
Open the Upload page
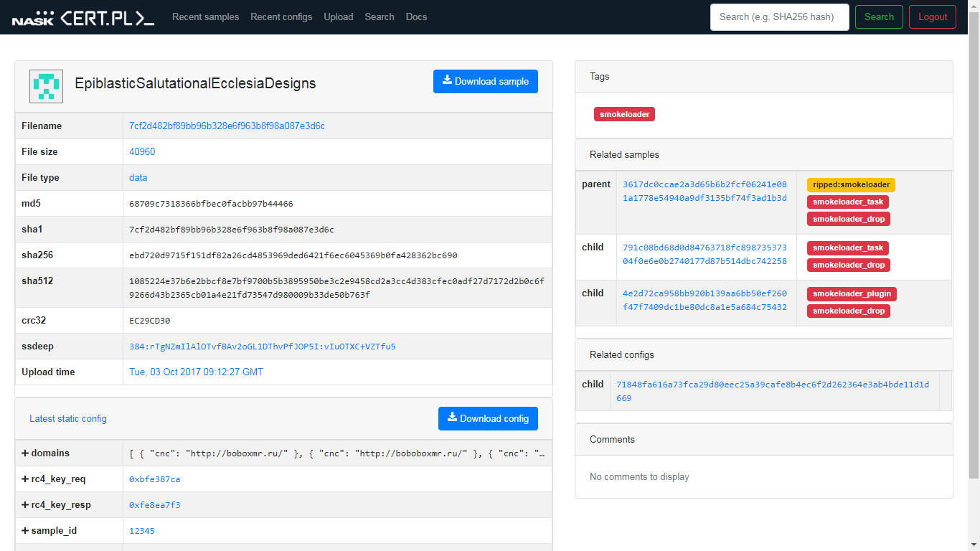pos(338,17)
